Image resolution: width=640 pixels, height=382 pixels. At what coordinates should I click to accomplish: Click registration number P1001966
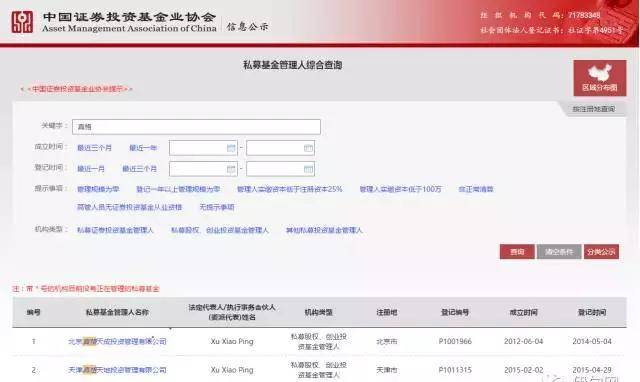(x=455, y=342)
